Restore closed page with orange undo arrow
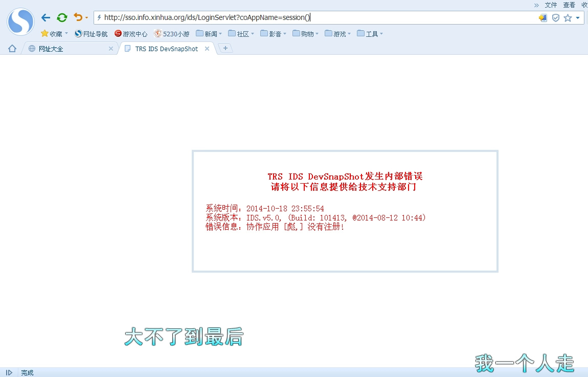The height and width of the screenshot is (377, 588). click(78, 17)
